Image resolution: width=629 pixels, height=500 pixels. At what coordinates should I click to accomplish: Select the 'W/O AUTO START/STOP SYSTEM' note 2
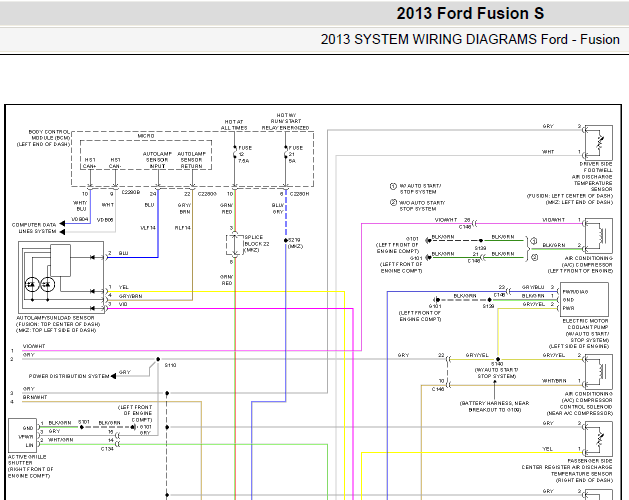pos(422,205)
